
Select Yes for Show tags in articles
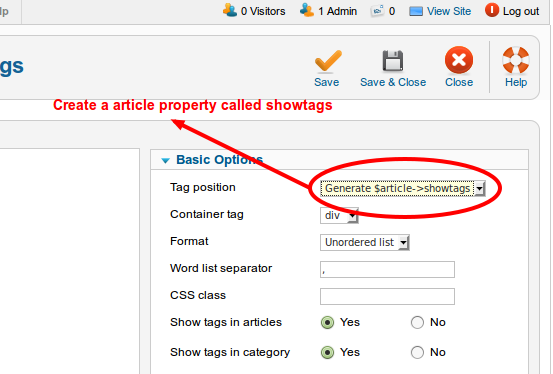coord(327,322)
